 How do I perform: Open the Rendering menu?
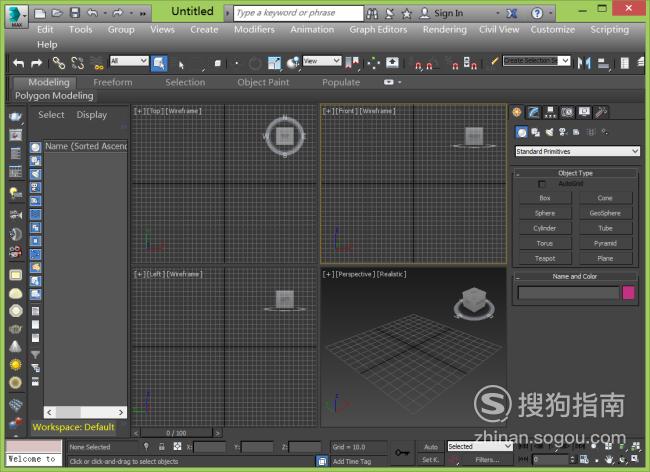point(444,29)
